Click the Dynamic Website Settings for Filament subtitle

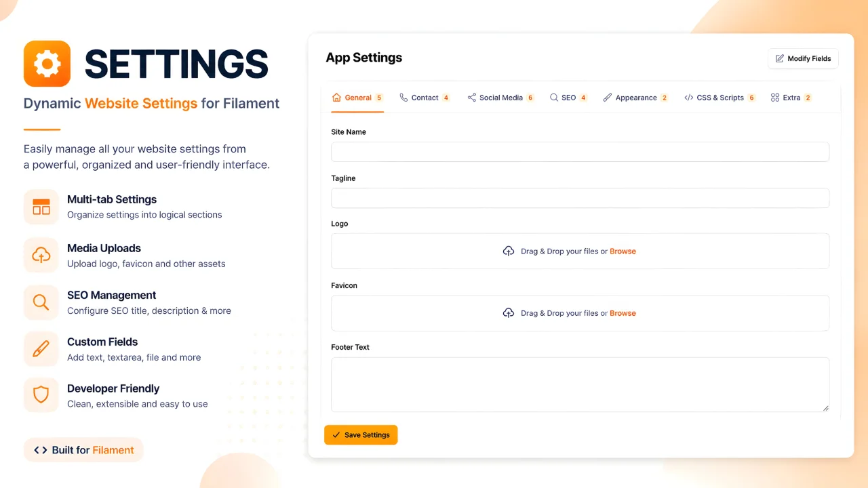pos(151,104)
